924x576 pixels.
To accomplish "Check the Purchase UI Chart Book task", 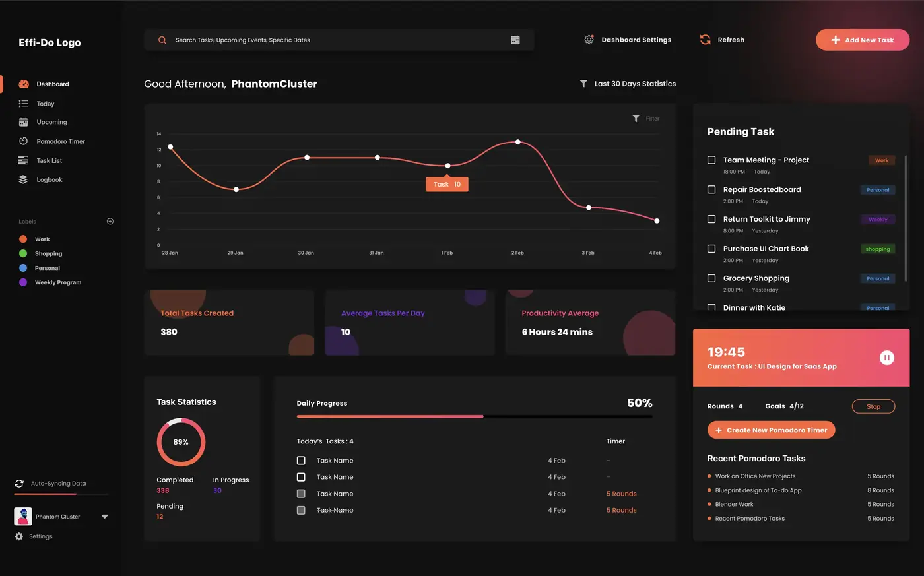I will (711, 249).
